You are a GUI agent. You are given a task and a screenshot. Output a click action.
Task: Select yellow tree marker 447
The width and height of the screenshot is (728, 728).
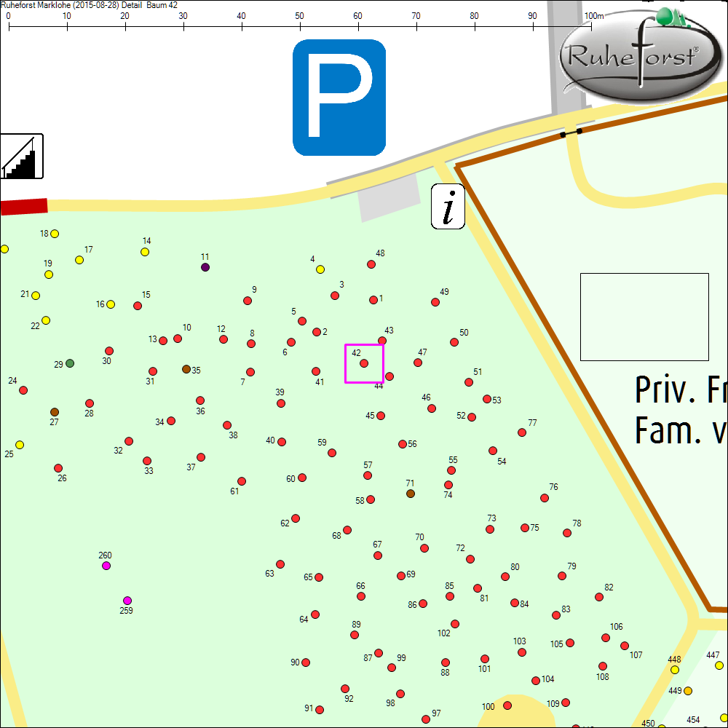click(x=719, y=665)
